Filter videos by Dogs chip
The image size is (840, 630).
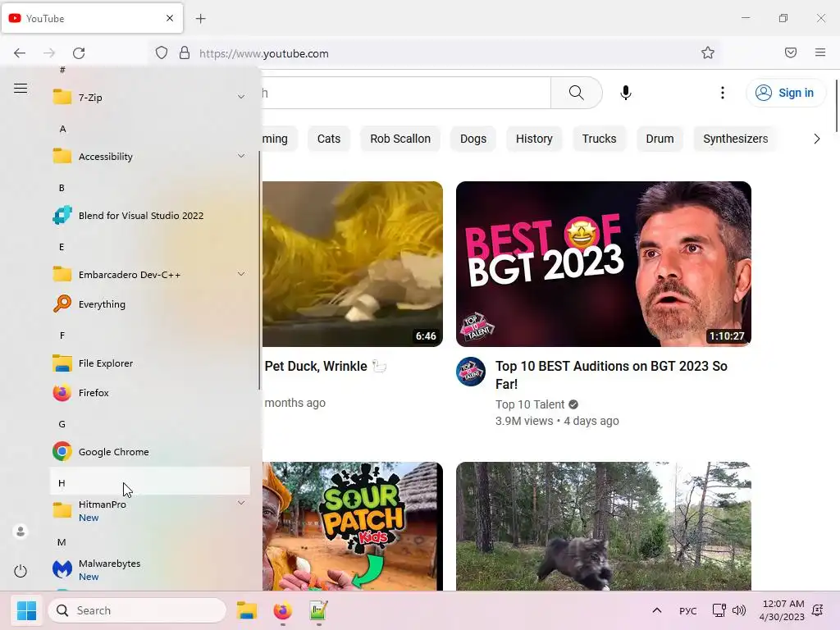(473, 139)
